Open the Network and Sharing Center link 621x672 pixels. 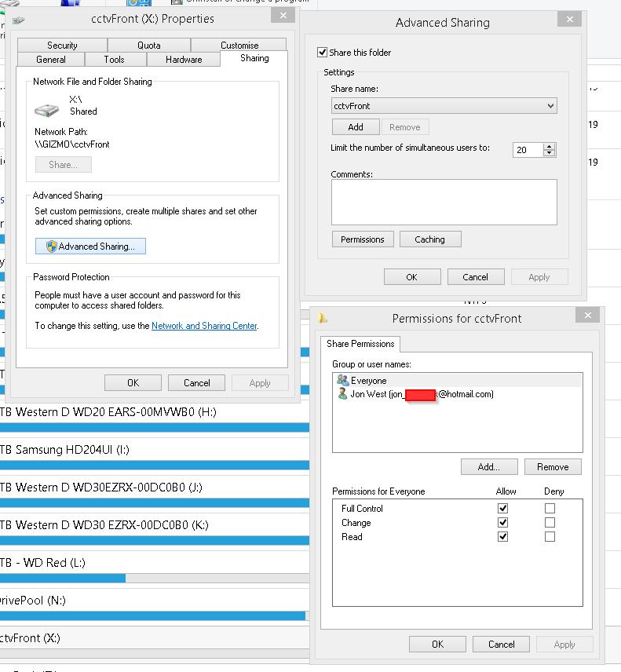pyautogui.click(x=203, y=326)
